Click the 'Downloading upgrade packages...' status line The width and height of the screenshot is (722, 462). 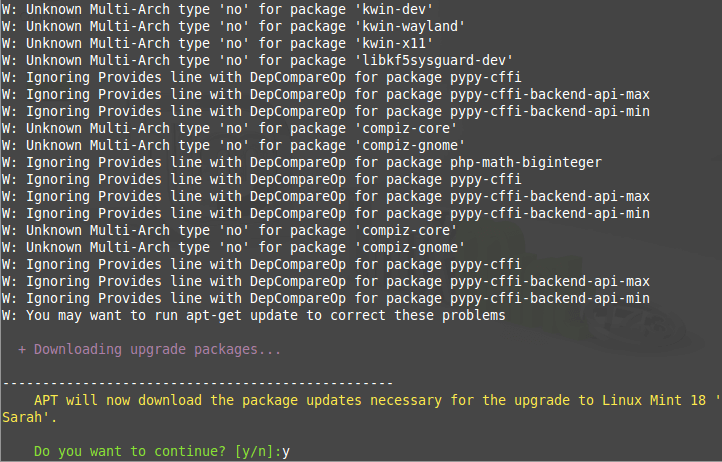point(150,349)
